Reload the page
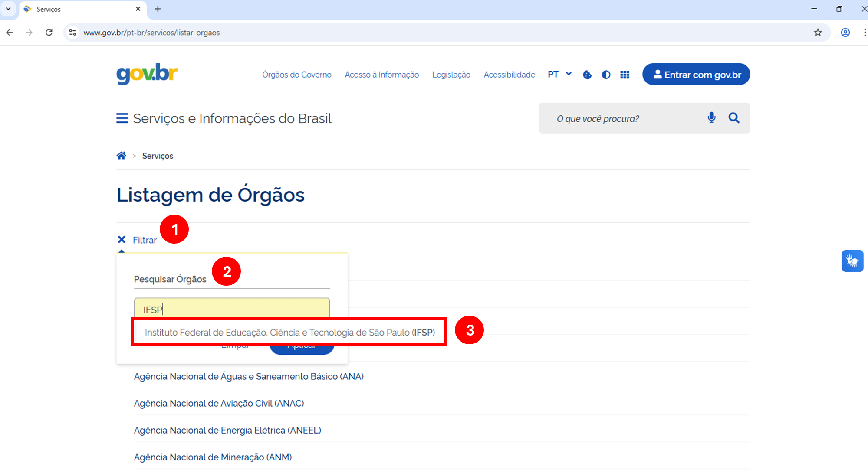868x473 pixels. (49, 33)
